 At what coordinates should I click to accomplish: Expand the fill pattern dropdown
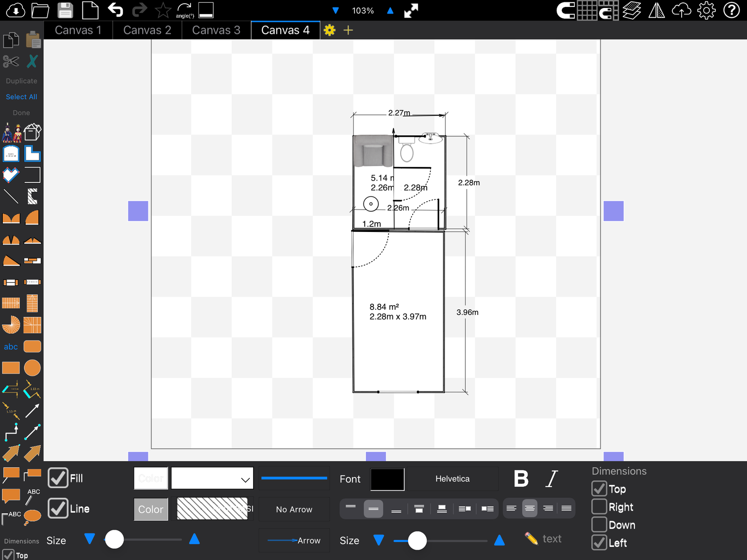click(x=212, y=478)
